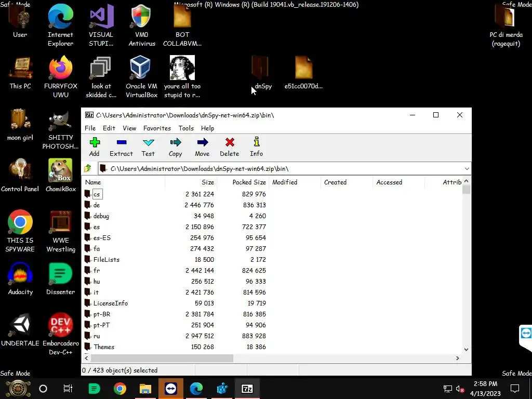Select the 'es-ES' folder row
532x399 pixels.
[x=272, y=237]
